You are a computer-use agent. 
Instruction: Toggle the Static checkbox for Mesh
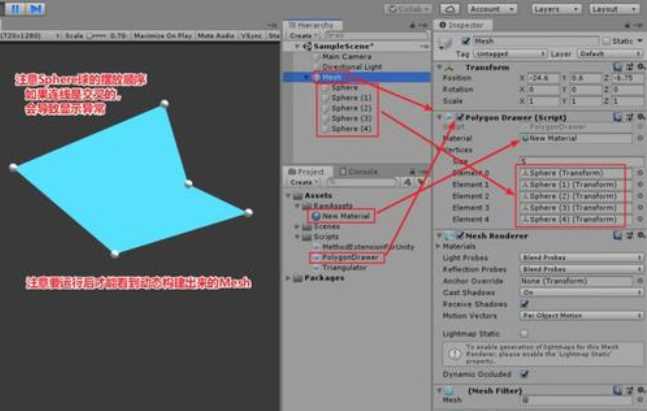[604, 41]
